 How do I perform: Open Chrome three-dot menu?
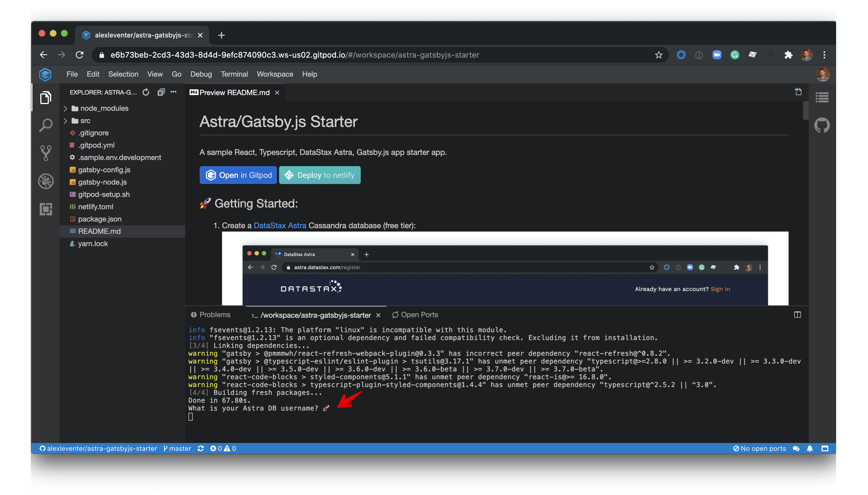click(x=824, y=55)
